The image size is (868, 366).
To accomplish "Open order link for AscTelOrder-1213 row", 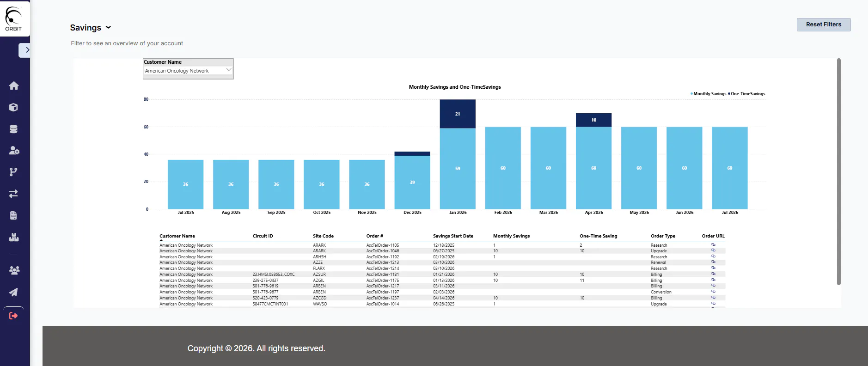I will (713, 262).
